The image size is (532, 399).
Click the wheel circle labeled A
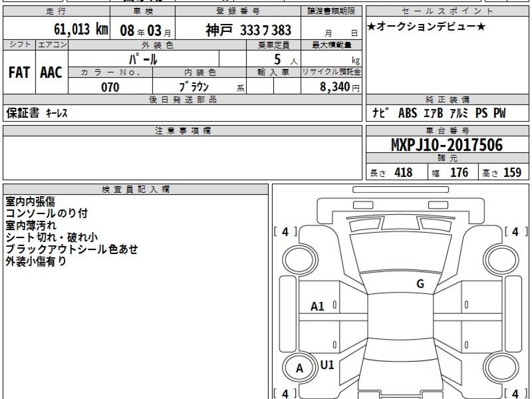300,368
